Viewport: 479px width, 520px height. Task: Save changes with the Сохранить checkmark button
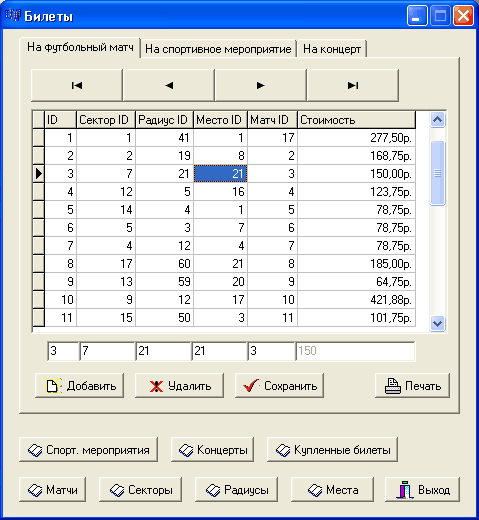(x=279, y=386)
